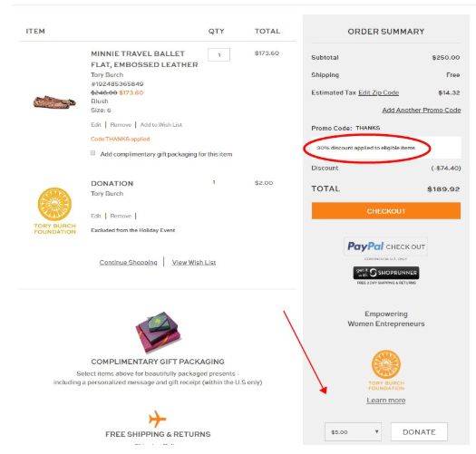The image size is (476, 454).
Task: Click the PayPal Check Out button
Action: (386, 246)
